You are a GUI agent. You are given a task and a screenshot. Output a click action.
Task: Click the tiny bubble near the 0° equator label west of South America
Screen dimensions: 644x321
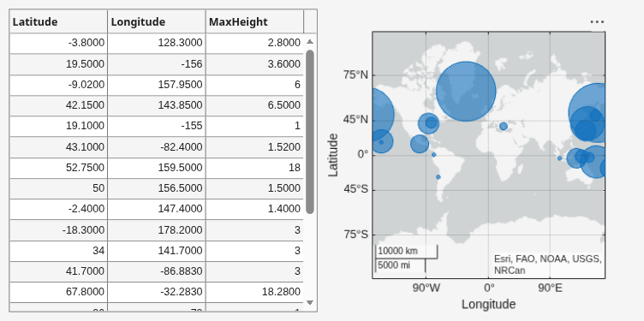click(x=433, y=155)
